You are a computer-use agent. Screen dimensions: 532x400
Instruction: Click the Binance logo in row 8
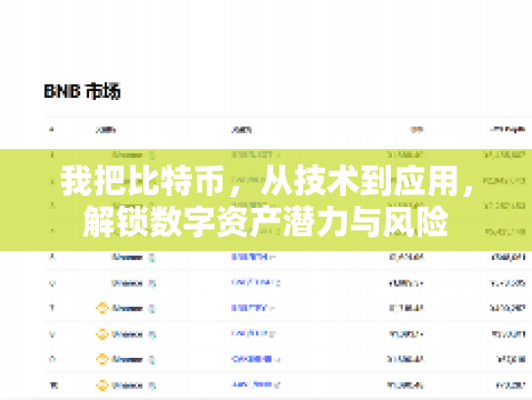tap(102, 334)
